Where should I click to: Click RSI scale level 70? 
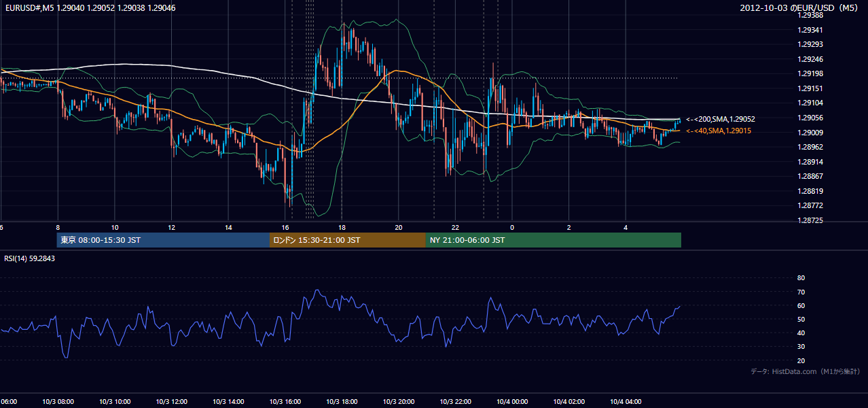click(x=801, y=292)
